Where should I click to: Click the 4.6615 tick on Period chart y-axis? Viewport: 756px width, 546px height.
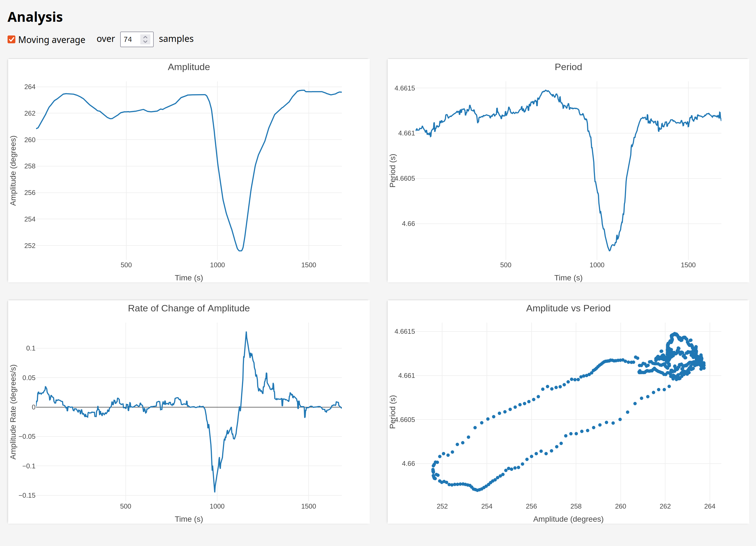tap(404, 88)
